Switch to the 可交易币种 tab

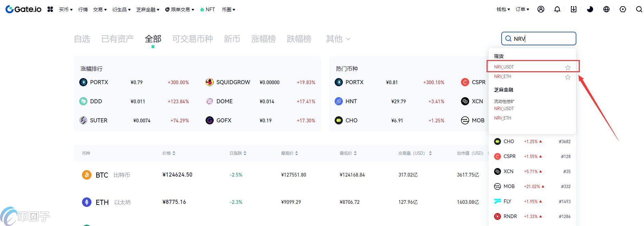tap(193, 39)
